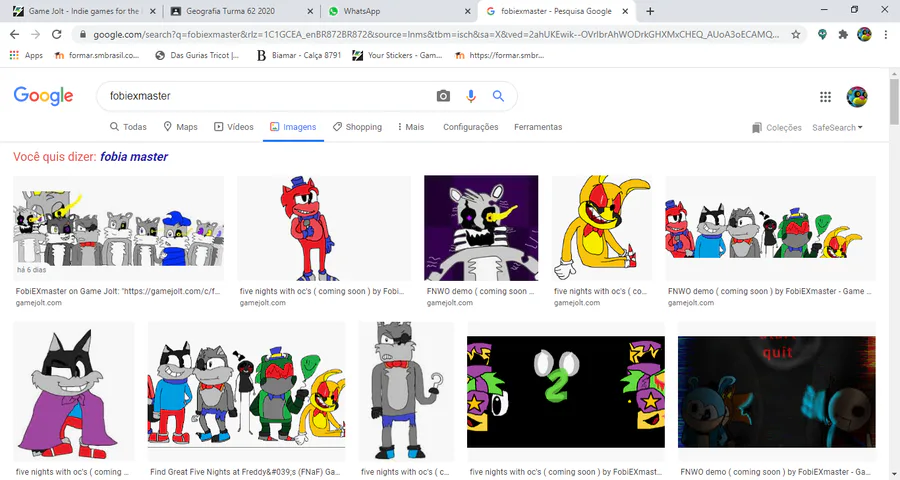
Task: Click the blue magnifier search button
Action: pos(498,96)
